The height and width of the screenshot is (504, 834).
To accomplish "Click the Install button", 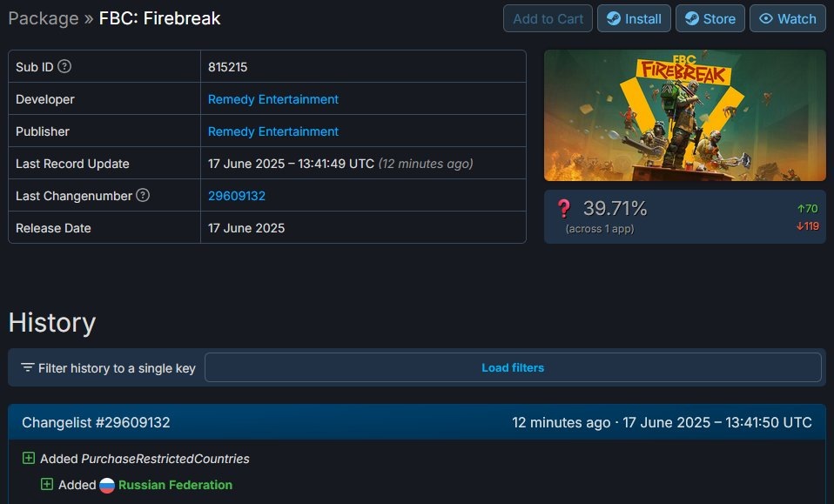I will [x=634, y=18].
